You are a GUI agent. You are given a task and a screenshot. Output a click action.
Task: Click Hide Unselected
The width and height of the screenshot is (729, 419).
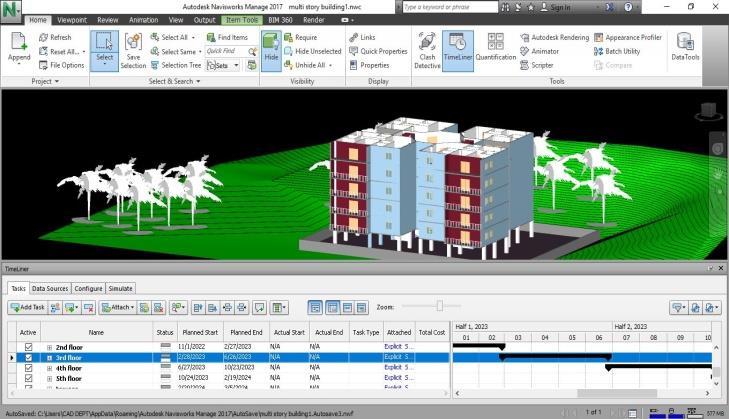point(312,51)
